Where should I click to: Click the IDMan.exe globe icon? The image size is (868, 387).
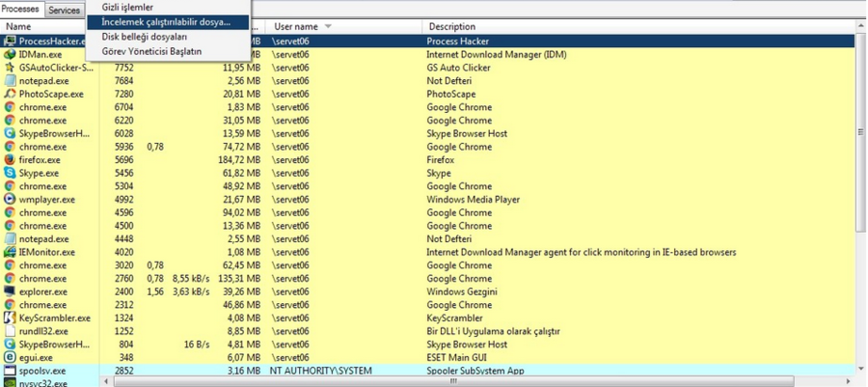[10, 54]
